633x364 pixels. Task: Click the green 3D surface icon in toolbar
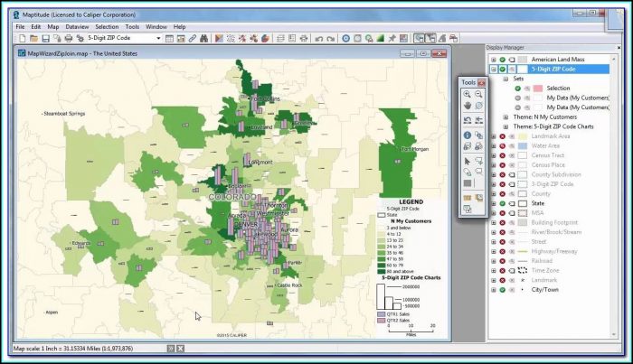(381, 38)
